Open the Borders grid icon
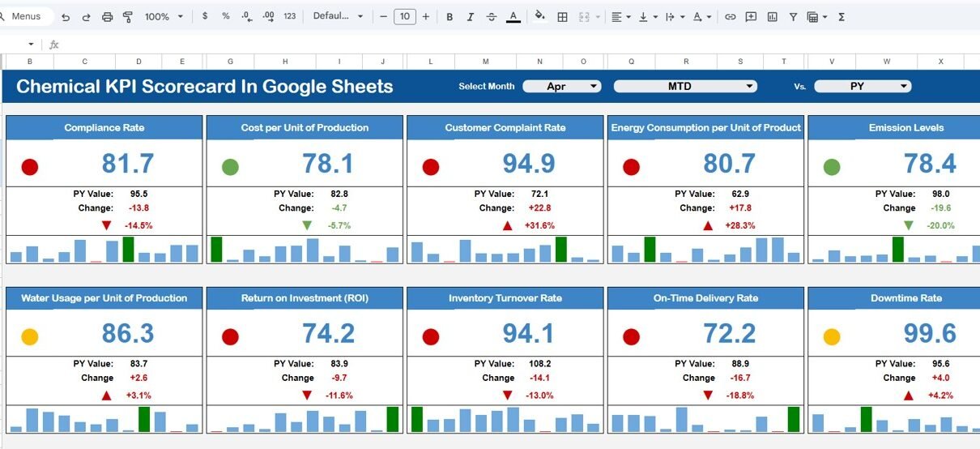980x449 pixels. pos(562,17)
